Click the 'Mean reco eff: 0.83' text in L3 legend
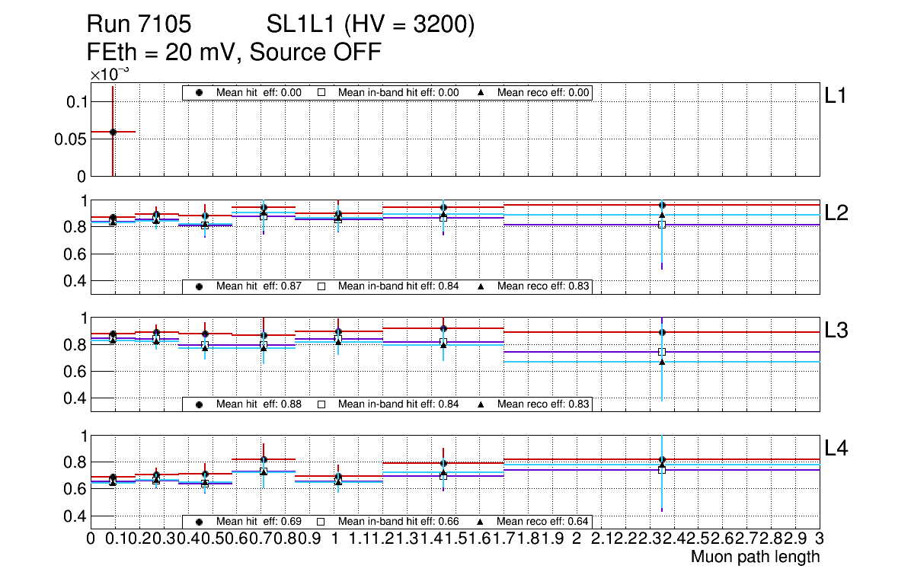This screenshot has width=911, height=588. tap(543, 404)
